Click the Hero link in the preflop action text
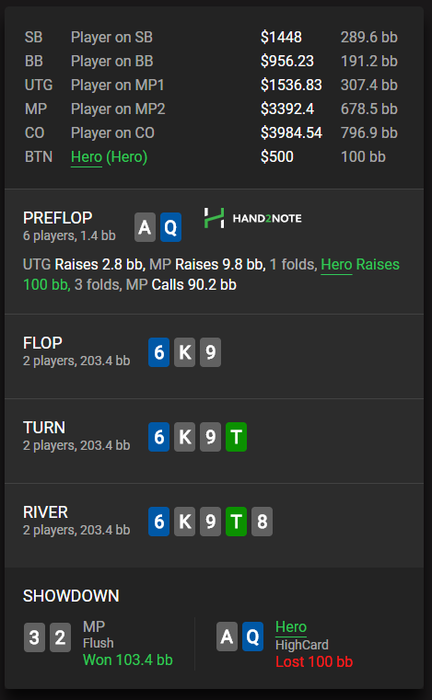Image resolution: width=432 pixels, height=700 pixels. pos(336,265)
